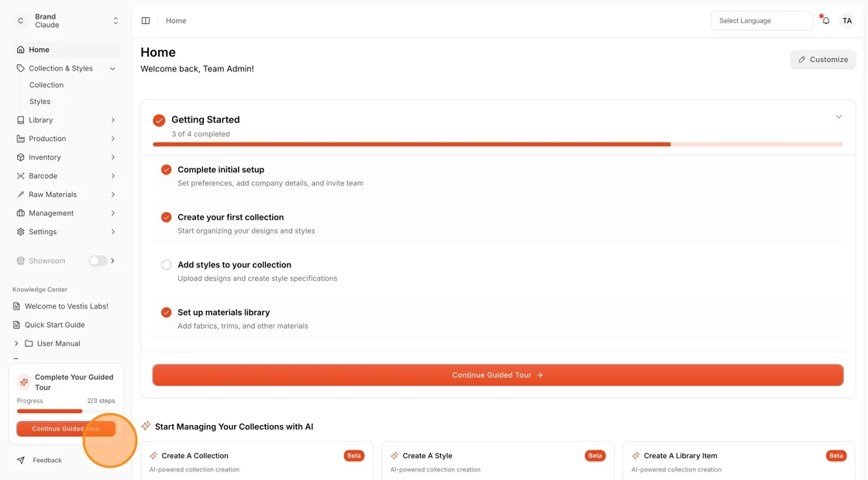The height and width of the screenshot is (480, 868).
Task: Click the Create A Style sparkle icon
Action: [x=394, y=456]
